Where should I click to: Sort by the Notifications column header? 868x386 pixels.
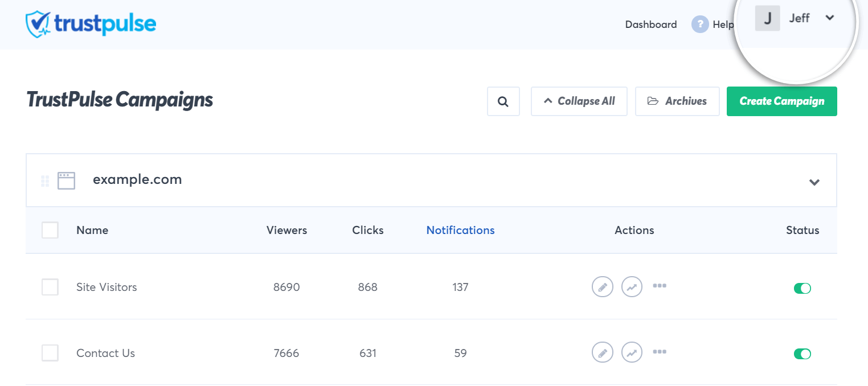coord(460,230)
